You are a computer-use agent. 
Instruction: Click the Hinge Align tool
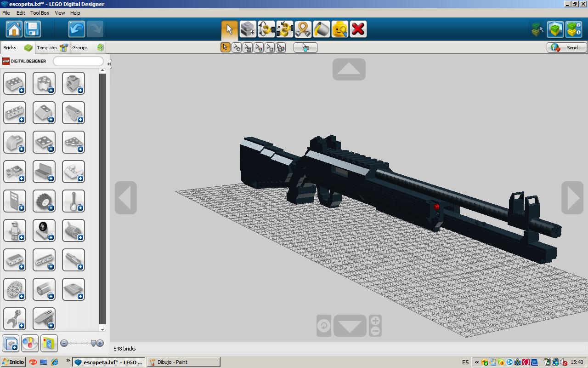pyautogui.click(x=284, y=29)
